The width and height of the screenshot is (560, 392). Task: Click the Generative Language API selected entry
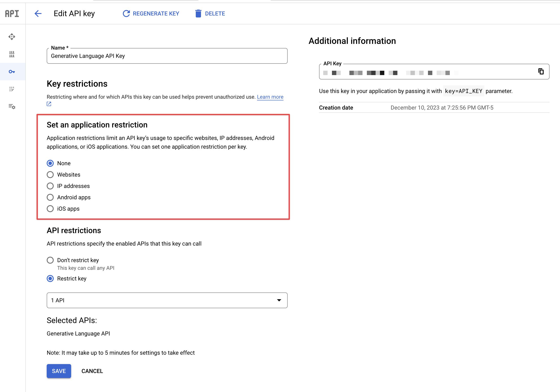tap(78, 334)
